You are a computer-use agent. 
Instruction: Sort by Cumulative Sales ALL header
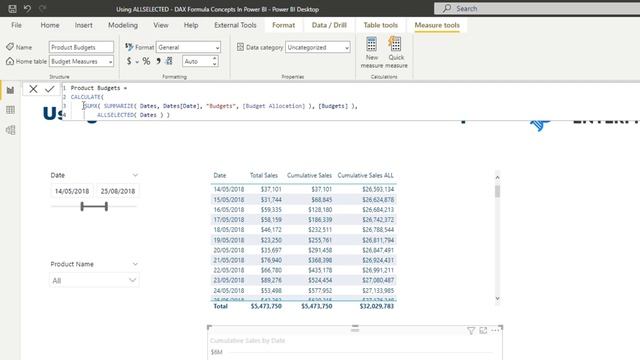point(366,176)
